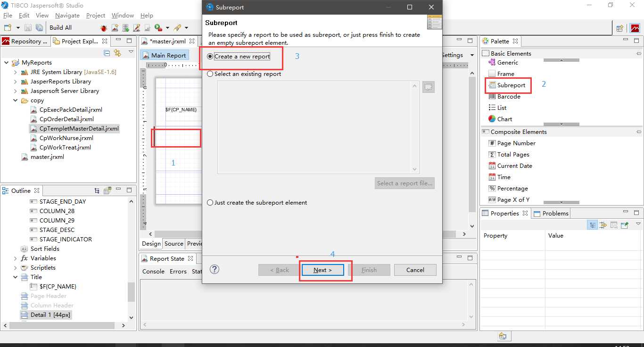Click the flashlight Search toolbar icon

[178, 28]
